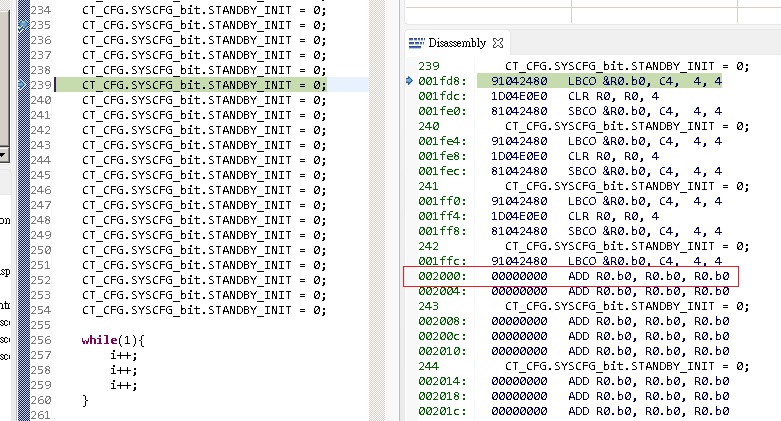Select ADD instruction at address 002014
Viewport: 781px width, 421px height.
pyautogui.click(x=649, y=381)
